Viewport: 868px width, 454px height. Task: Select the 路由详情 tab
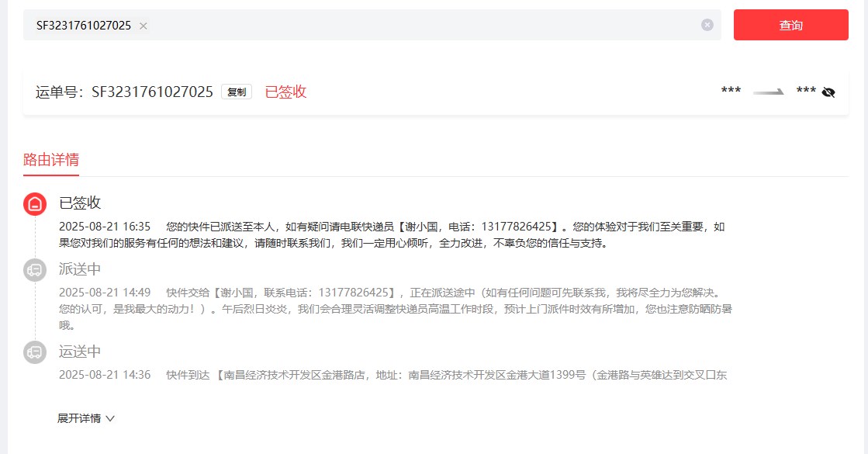coord(51,160)
